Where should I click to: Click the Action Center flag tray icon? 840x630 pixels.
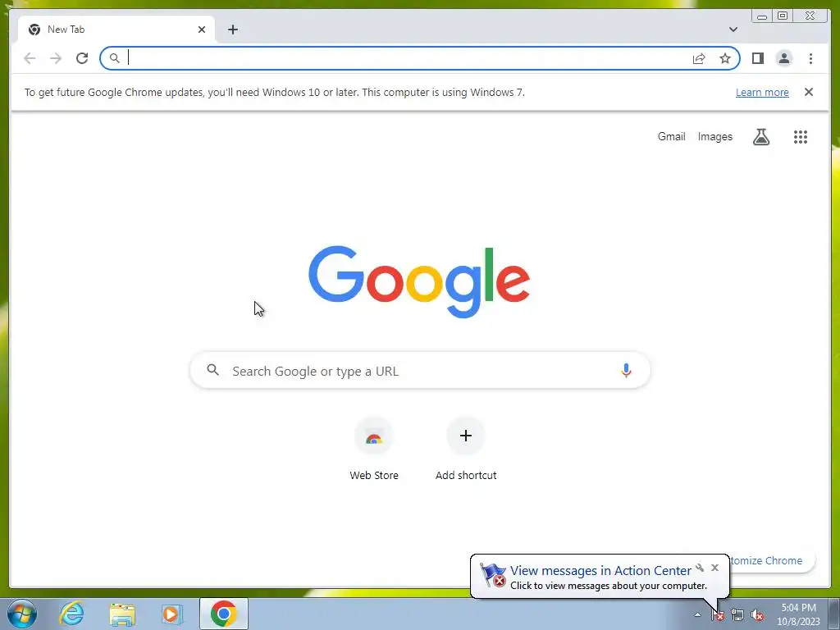[717, 614]
